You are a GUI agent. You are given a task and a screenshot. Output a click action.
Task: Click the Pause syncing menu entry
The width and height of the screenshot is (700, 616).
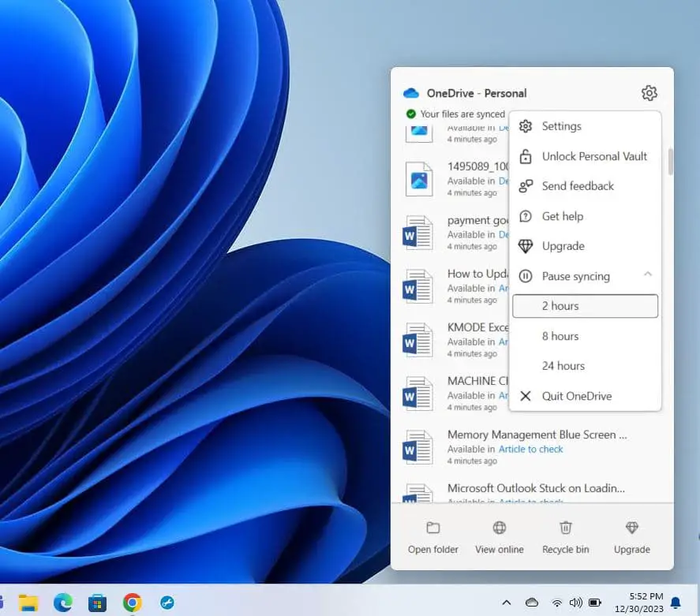586,276
